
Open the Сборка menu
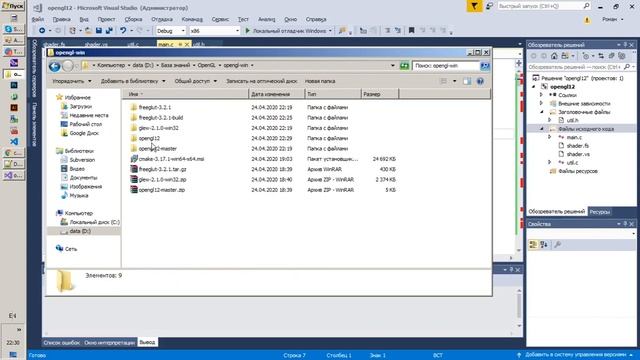click(133, 19)
